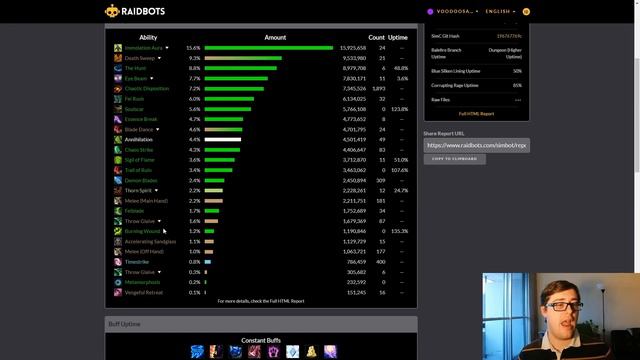Expand the Immolation Aura breakdown arrow
Viewport: 640px width, 360px height.
click(x=167, y=48)
